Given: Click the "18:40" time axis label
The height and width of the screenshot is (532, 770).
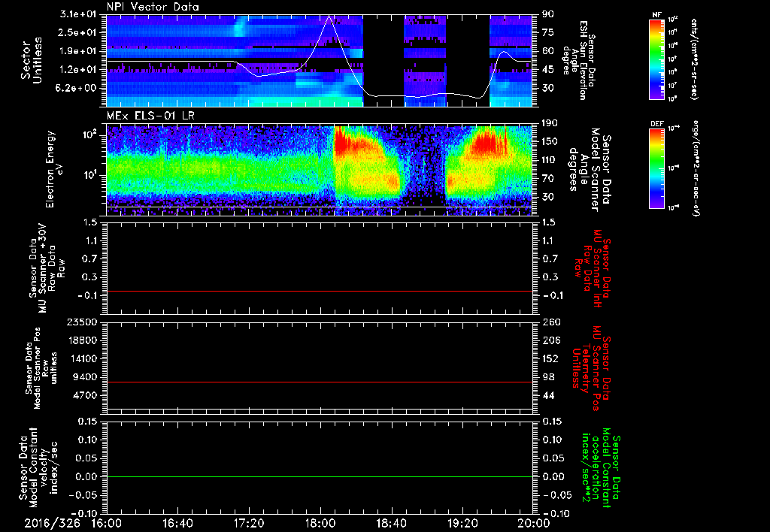Looking at the screenshot, I should pyautogui.click(x=391, y=523).
